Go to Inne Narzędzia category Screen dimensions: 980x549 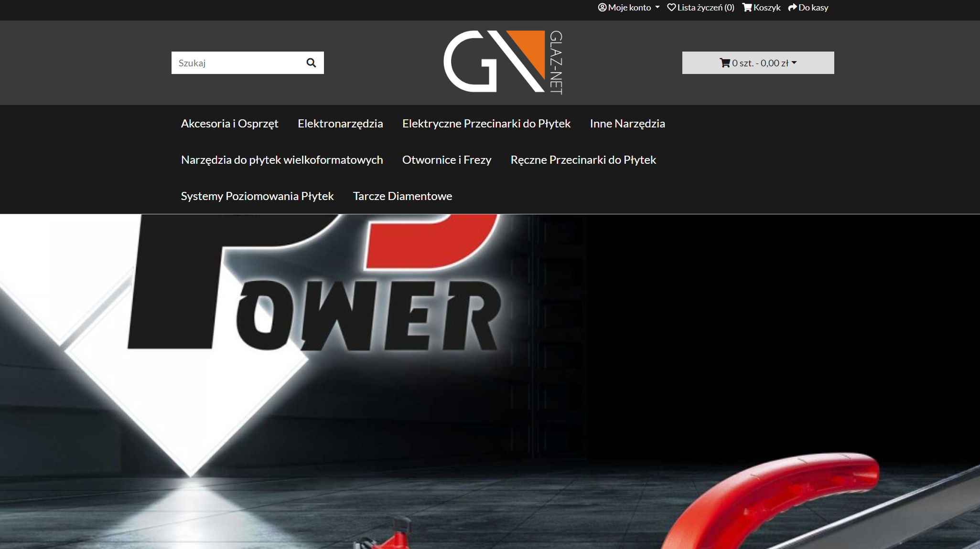click(x=627, y=124)
